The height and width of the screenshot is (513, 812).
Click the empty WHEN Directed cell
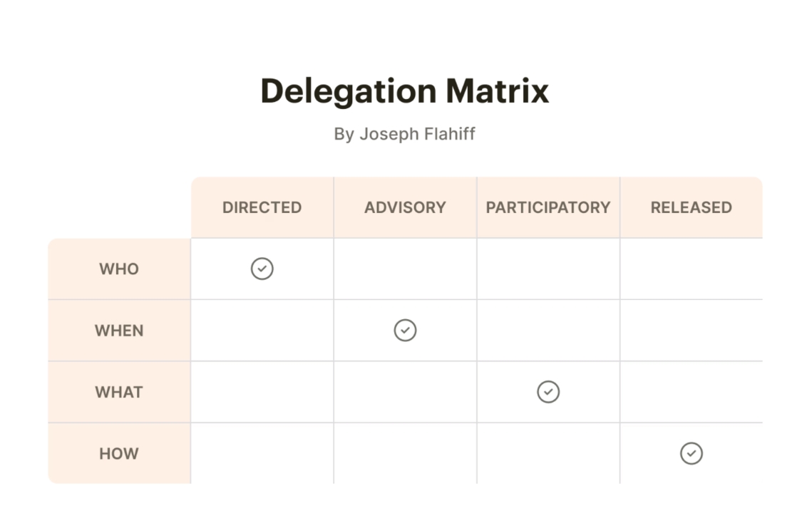[262, 331]
